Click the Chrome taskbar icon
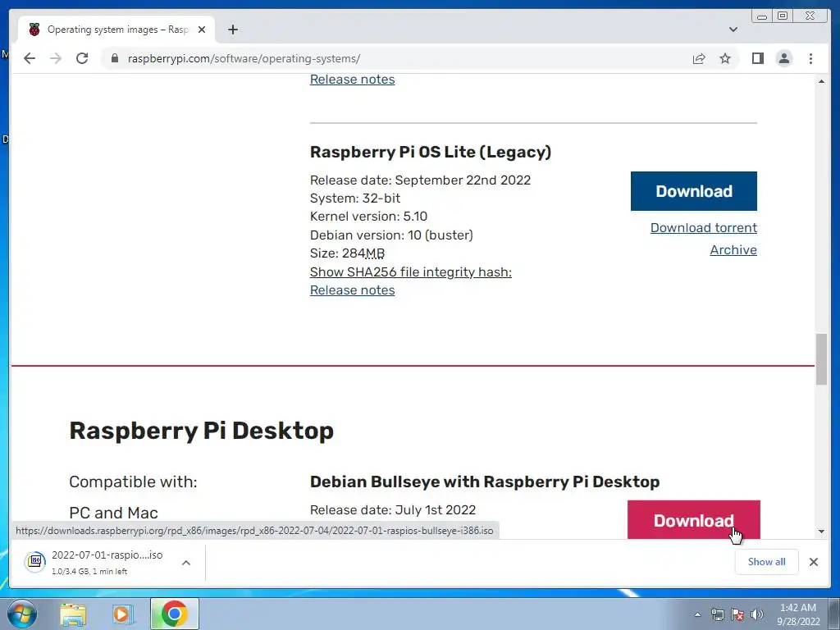This screenshot has width=840, height=630. pyautogui.click(x=174, y=614)
